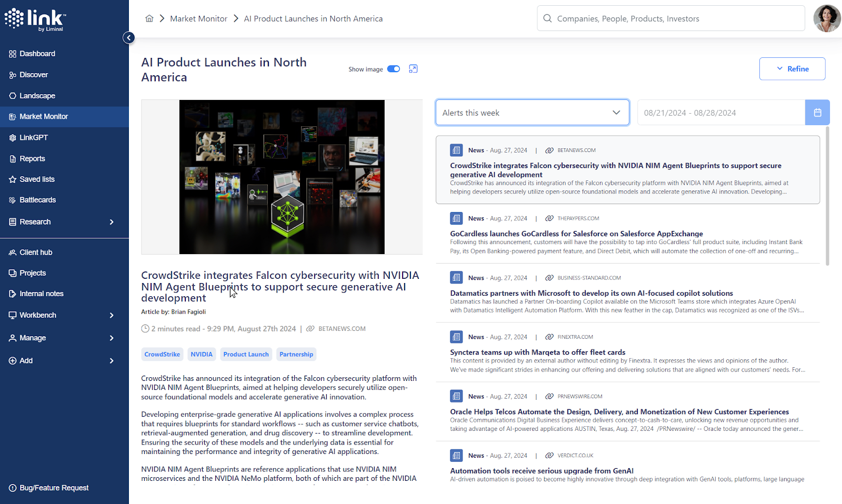Click the Saved lists star icon

13,179
